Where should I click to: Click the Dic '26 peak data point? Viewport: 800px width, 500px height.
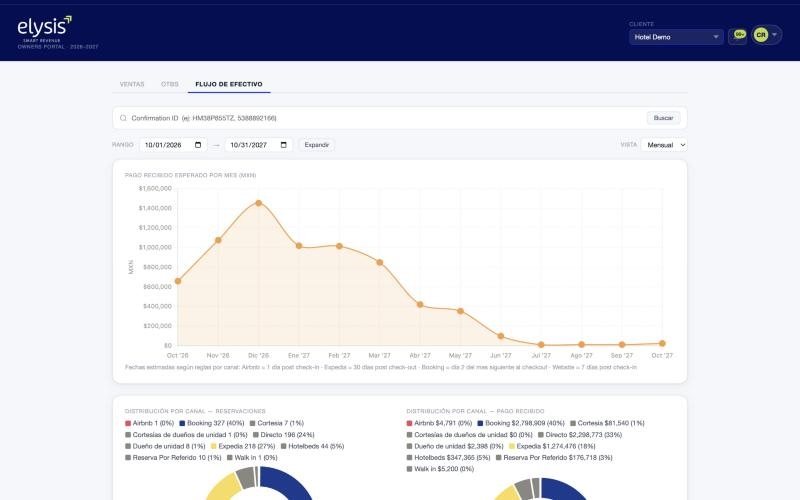pos(259,203)
